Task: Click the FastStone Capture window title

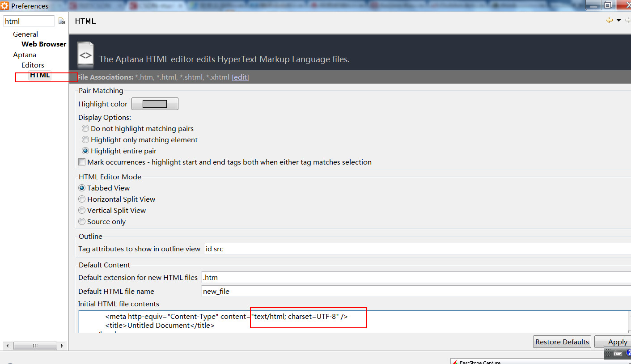Action: [x=480, y=362]
